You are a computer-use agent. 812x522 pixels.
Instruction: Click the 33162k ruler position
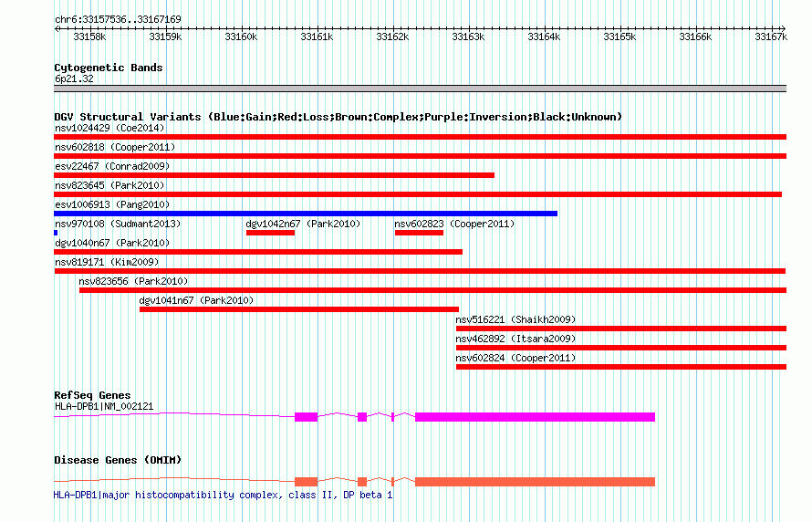(x=392, y=37)
